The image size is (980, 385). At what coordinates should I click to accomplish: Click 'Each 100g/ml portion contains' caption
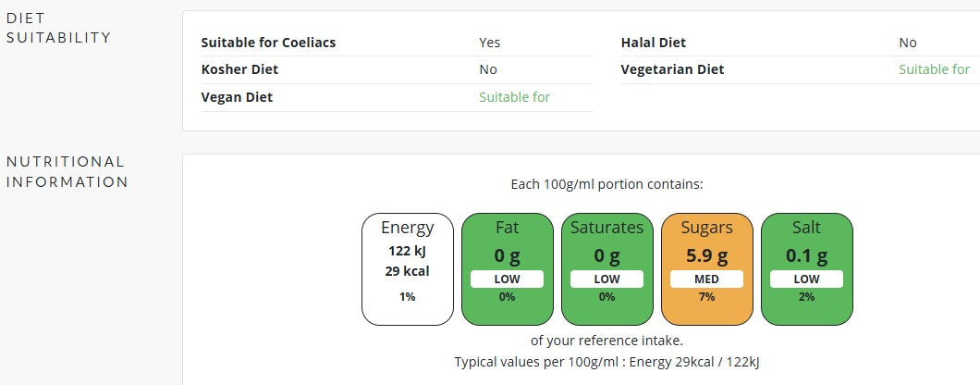pos(606,184)
